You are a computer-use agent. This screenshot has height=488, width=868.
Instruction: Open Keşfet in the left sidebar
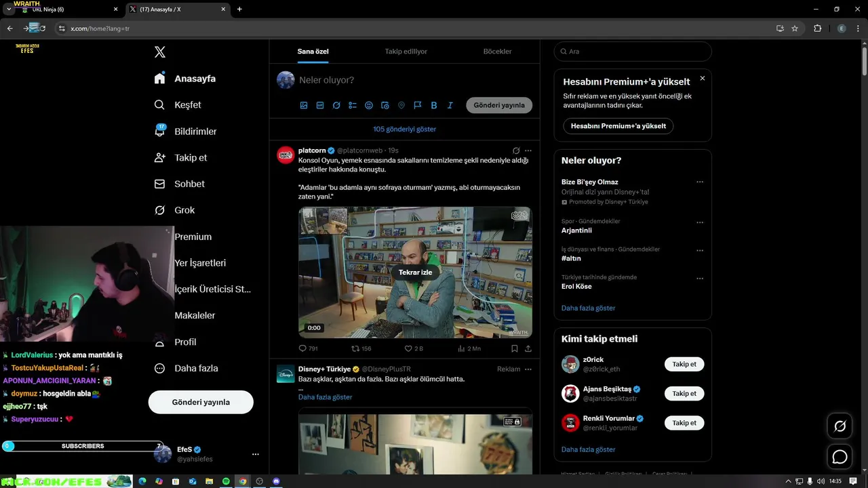click(x=188, y=105)
